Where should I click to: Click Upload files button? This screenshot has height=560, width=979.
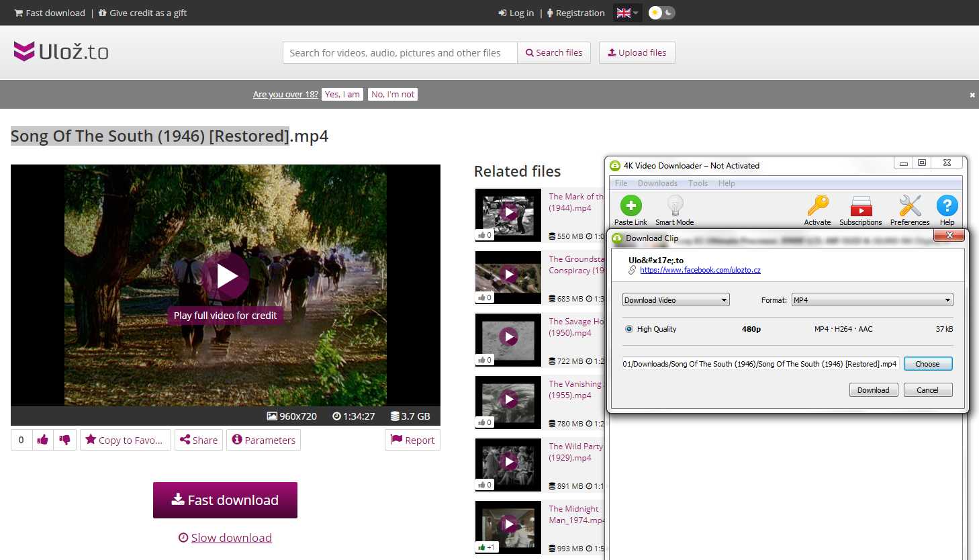[637, 52]
